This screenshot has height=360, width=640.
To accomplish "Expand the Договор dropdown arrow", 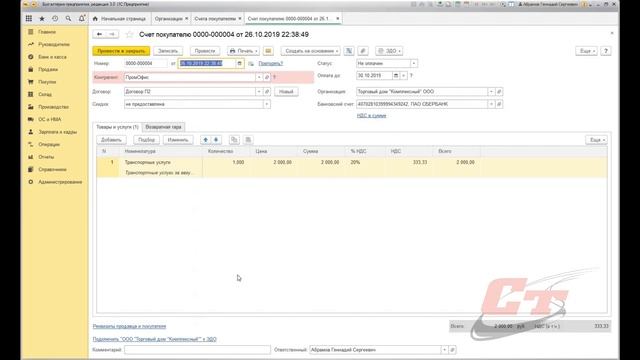I will point(259,91).
